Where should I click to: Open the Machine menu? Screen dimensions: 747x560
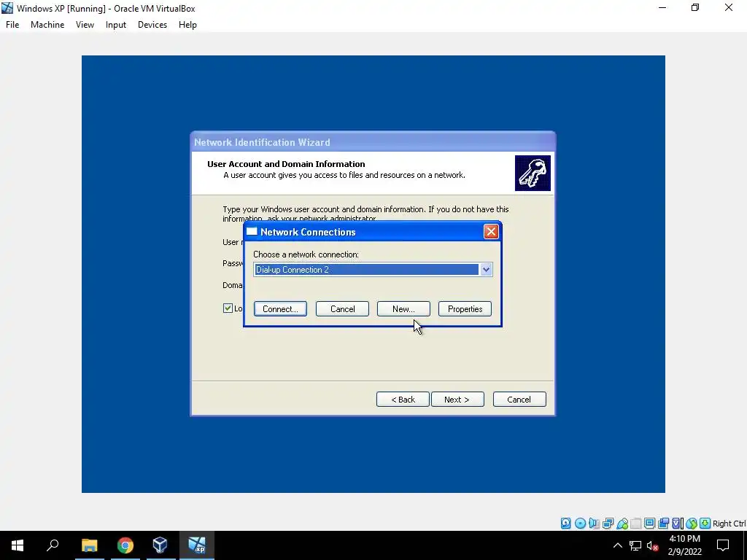pyautogui.click(x=47, y=25)
